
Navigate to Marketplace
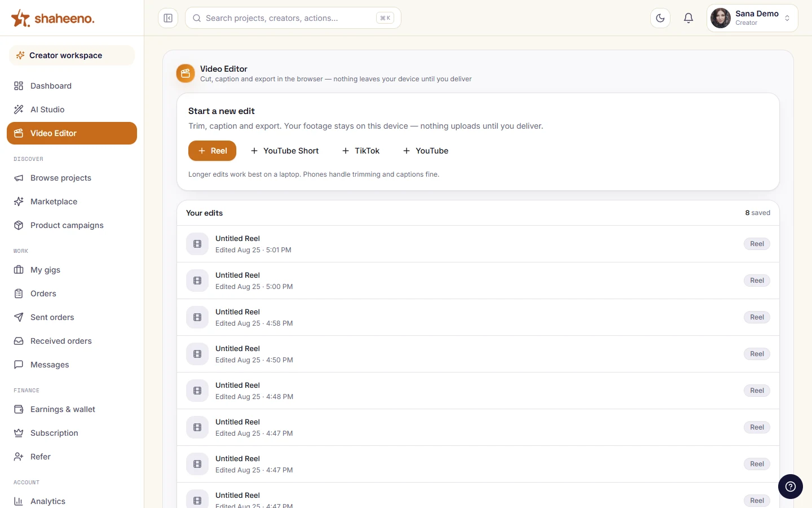72,202
